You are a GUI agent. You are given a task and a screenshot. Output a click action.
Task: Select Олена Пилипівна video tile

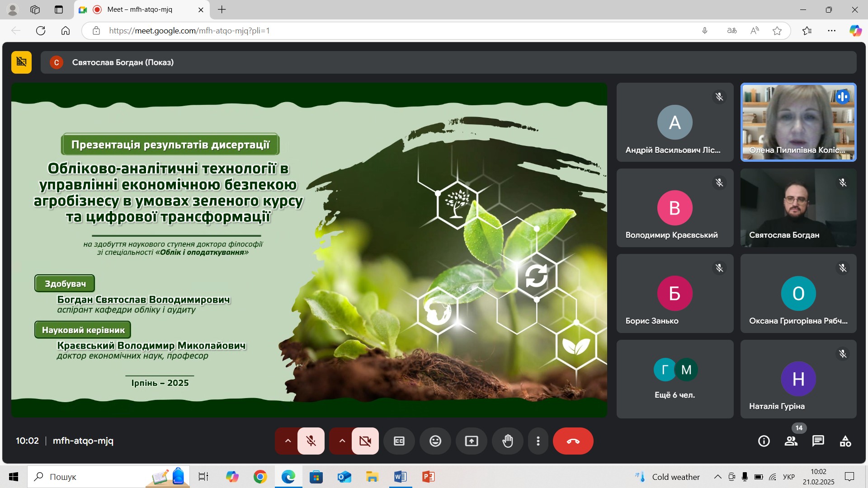(798, 122)
